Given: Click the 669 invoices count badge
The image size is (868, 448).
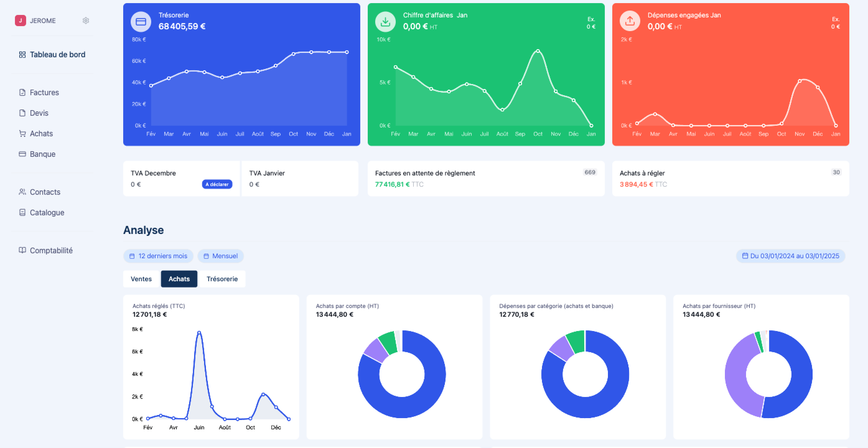Looking at the screenshot, I should 590,172.
